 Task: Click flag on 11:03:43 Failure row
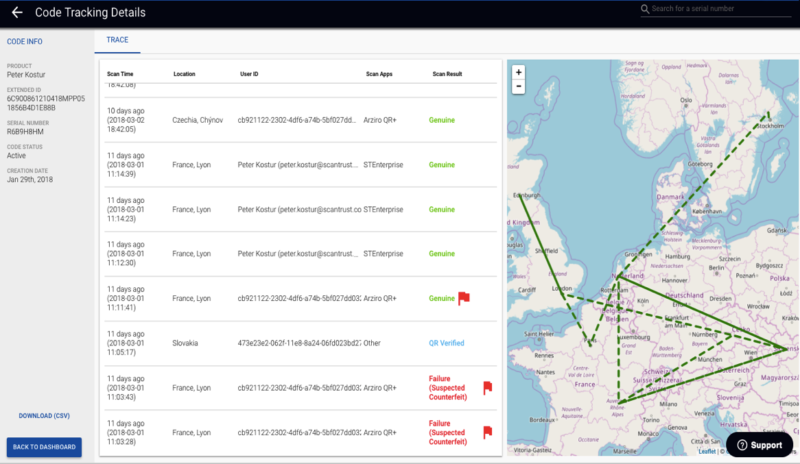pyautogui.click(x=488, y=388)
